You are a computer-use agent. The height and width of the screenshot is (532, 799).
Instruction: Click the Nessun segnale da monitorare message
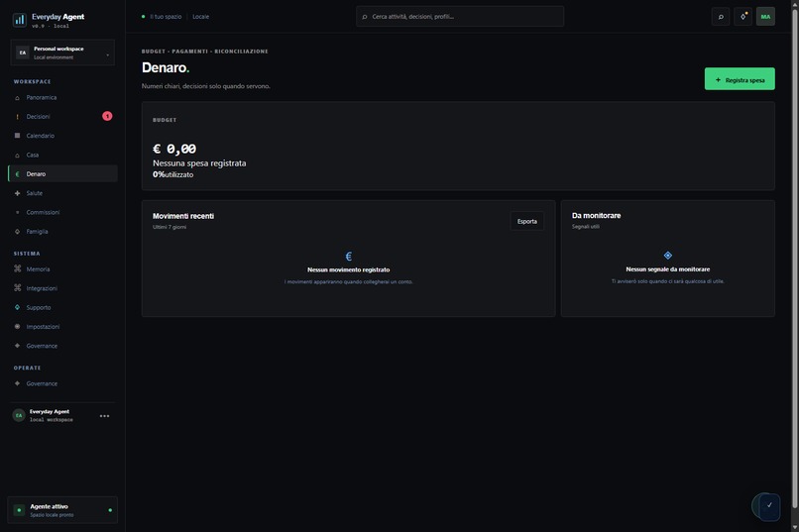pos(667,269)
